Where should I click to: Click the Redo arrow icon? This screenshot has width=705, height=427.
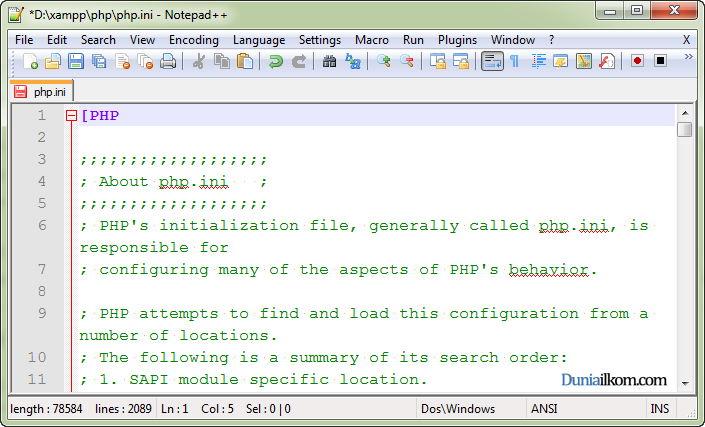(x=299, y=61)
